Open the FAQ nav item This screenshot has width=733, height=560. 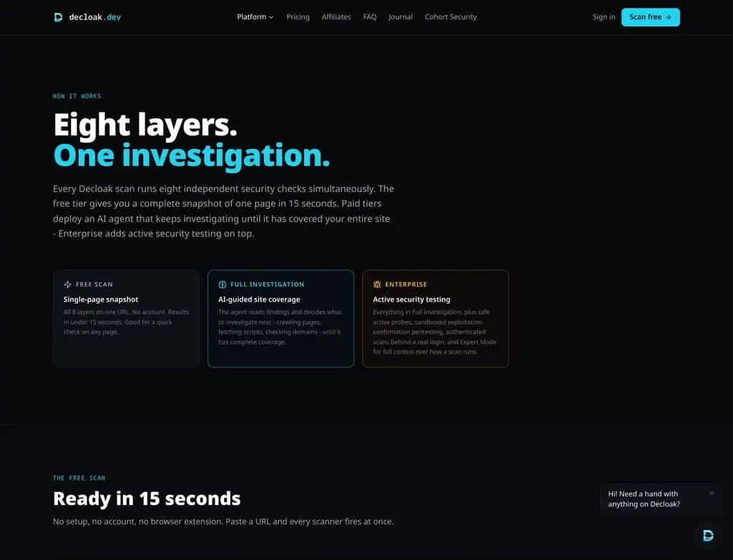(x=370, y=17)
